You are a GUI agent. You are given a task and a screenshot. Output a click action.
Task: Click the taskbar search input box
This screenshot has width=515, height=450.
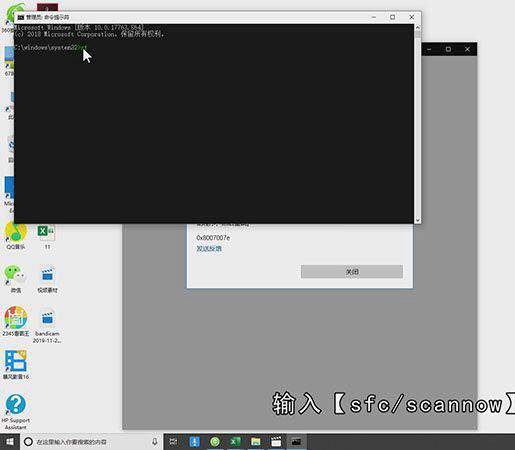tap(91, 442)
